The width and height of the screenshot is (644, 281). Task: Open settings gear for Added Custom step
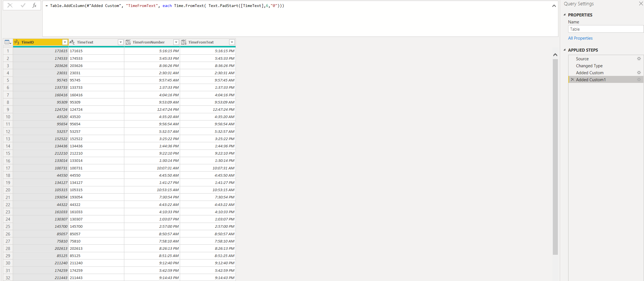639,73
